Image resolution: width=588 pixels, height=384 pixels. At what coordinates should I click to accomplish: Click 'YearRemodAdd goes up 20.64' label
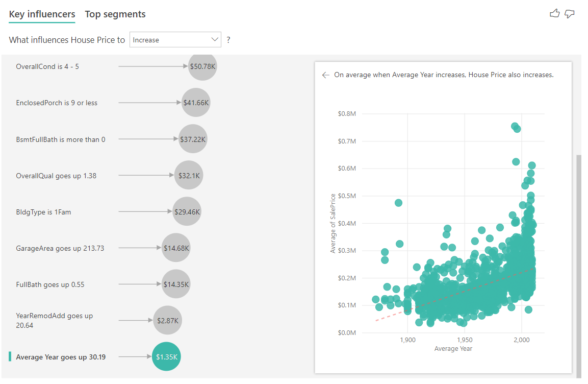click(x=55, y=321)
